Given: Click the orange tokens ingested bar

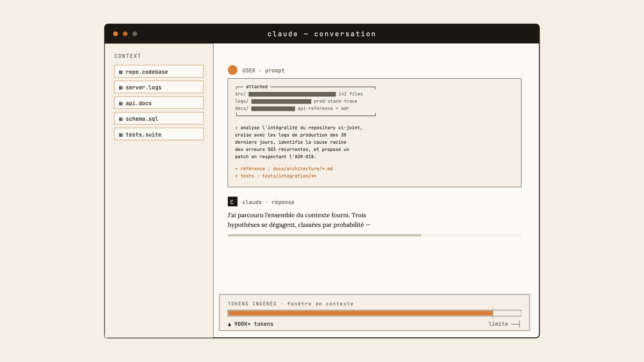Looking at the screenshot, I should coord(360,313).
